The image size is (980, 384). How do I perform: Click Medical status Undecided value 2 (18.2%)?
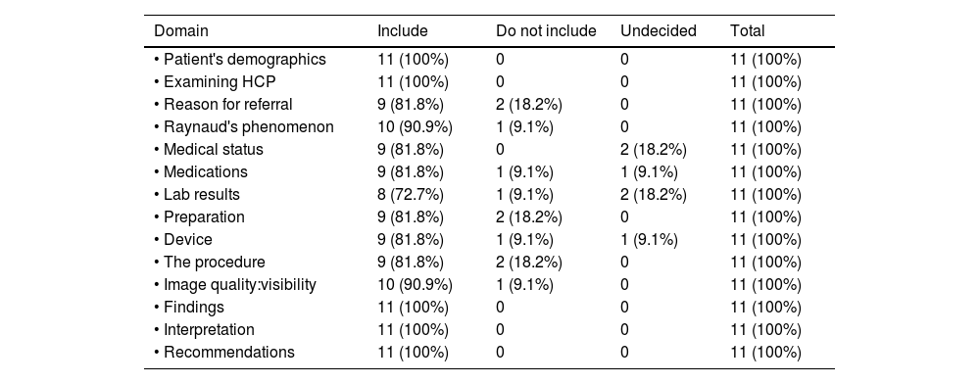pos(654,150)
